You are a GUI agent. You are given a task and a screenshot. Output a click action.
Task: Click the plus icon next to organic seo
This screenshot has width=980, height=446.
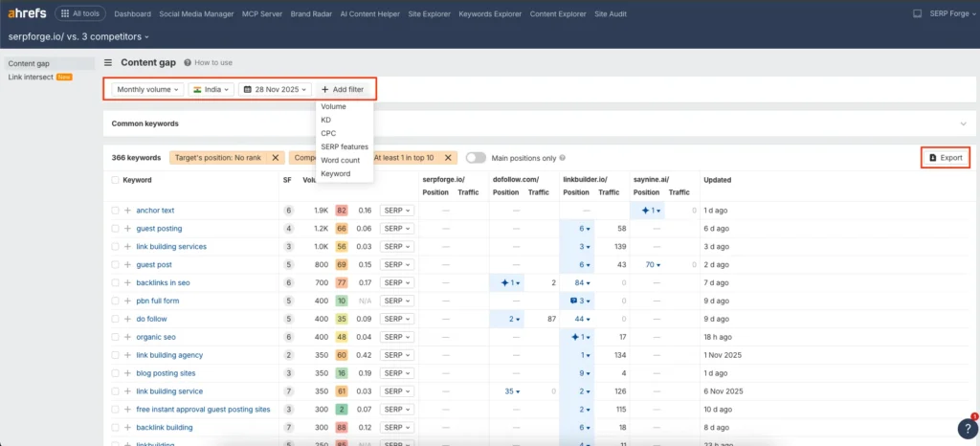click(x=127, y=337)
